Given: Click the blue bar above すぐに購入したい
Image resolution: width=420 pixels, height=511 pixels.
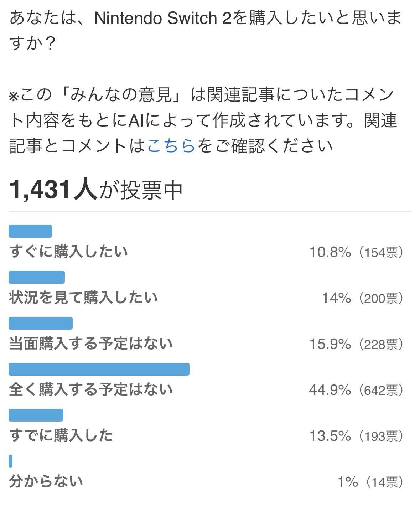Looking at the screenshot, I should click(x=30, y=231).
